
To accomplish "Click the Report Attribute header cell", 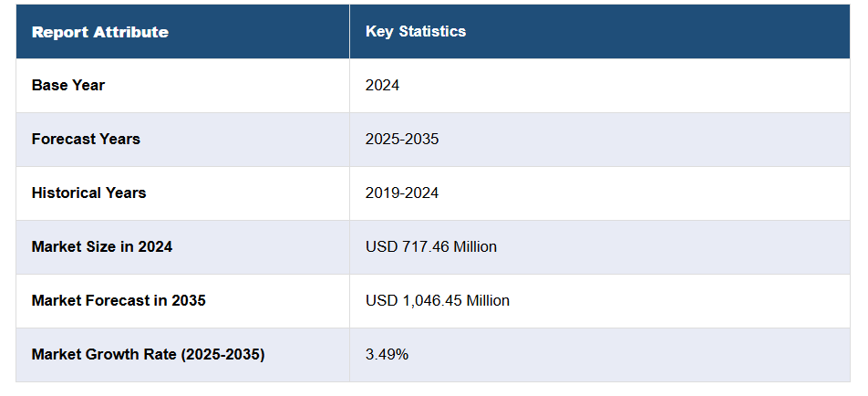I will pos(100,32).
